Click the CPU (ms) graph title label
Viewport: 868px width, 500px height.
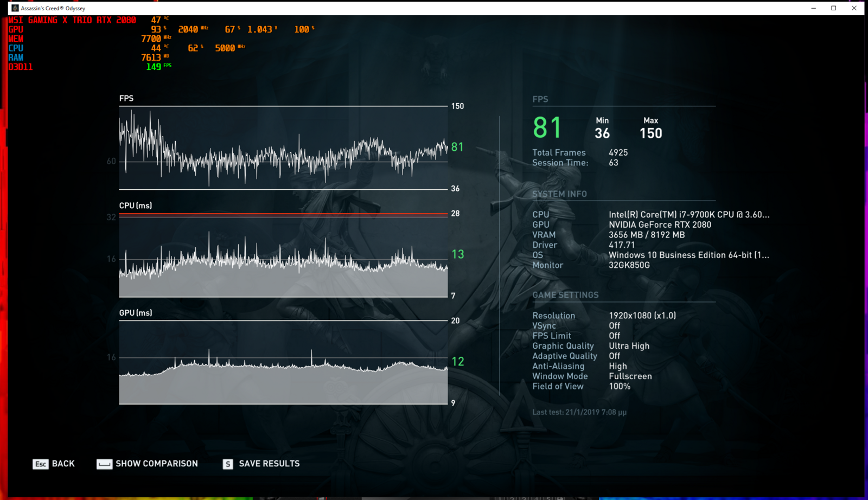click(136, 206)
